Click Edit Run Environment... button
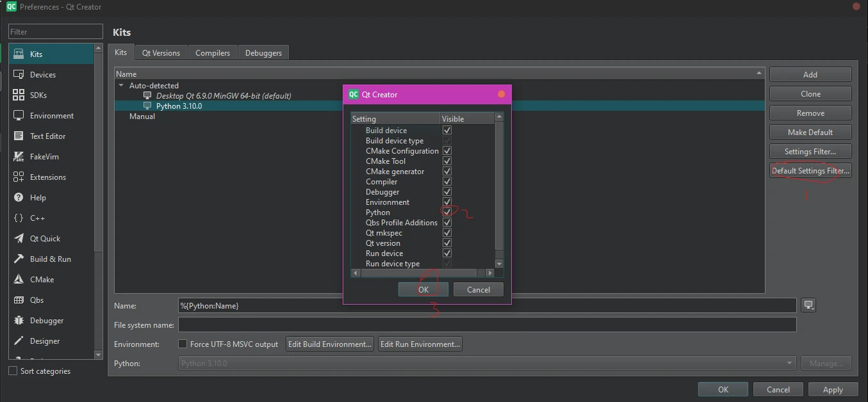This screenshot has width=868, height=402. click(420, 344)
